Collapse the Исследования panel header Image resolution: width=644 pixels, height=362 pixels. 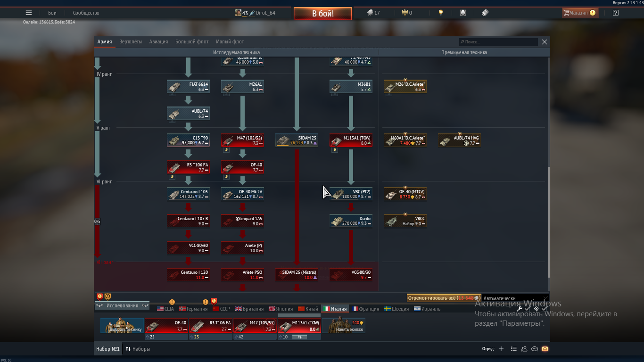click(122, 306)
